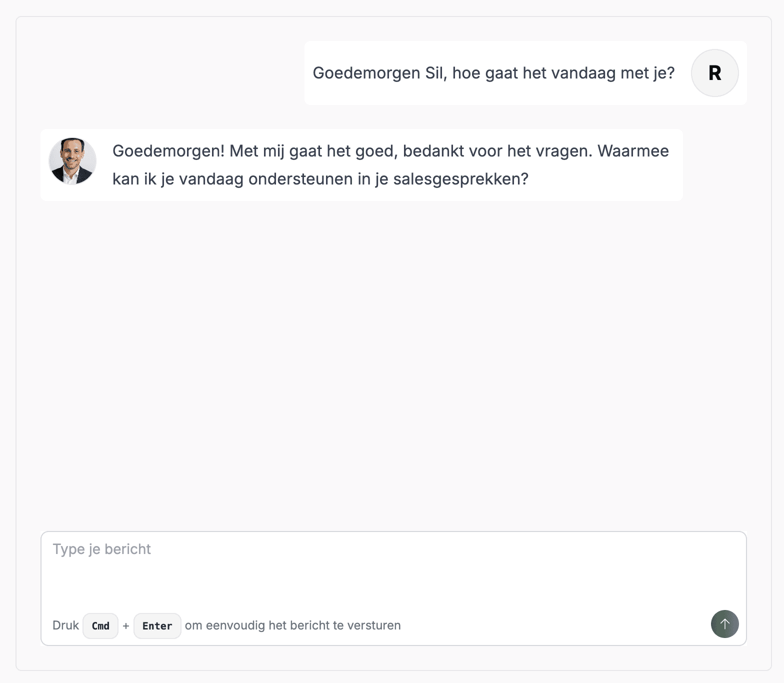Screen dimensions: 784x683
Task: Select Sil's circular profile photo avatar
Action: point(72,161)
